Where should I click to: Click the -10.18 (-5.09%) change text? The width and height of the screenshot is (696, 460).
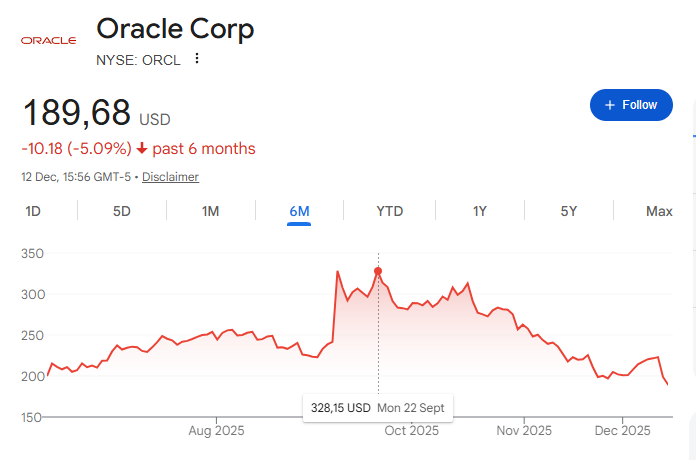pyautogui.click(x=76, y=149)
